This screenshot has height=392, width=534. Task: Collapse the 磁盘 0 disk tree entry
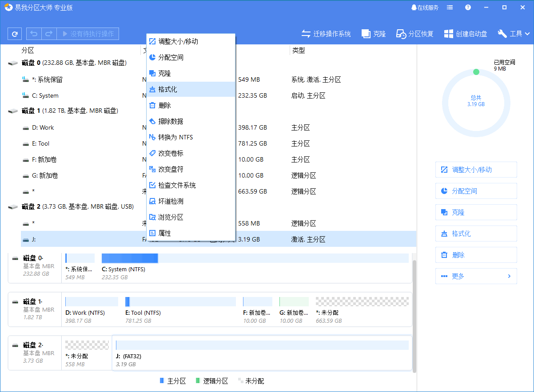(x=13, y=63)
